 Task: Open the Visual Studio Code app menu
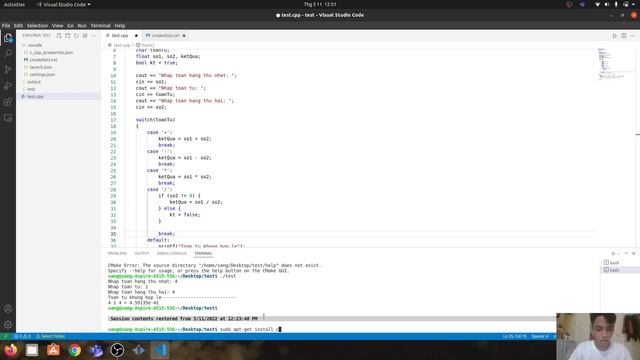click(x=64, y=4)
